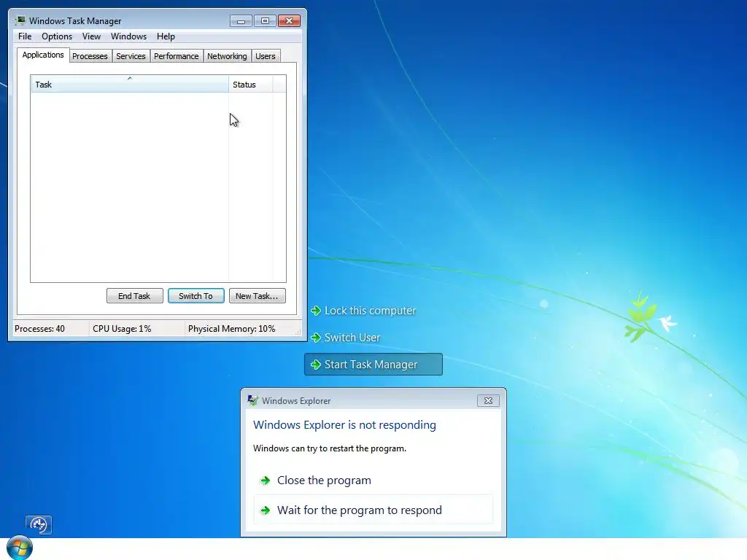The image size is (747, 560).
Task: Select the Applications tab
Action: pos(43,55)
